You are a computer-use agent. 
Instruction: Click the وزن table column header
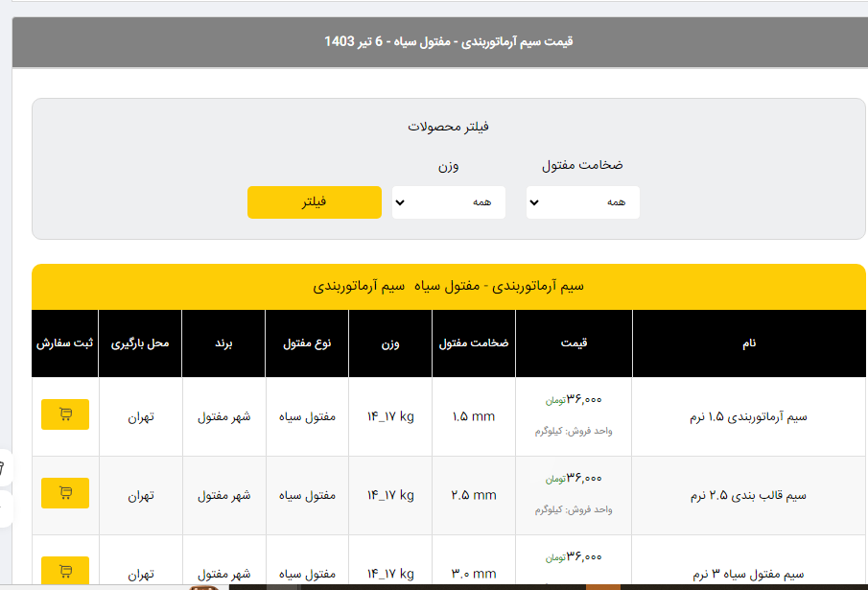click(x=390, y=342)
